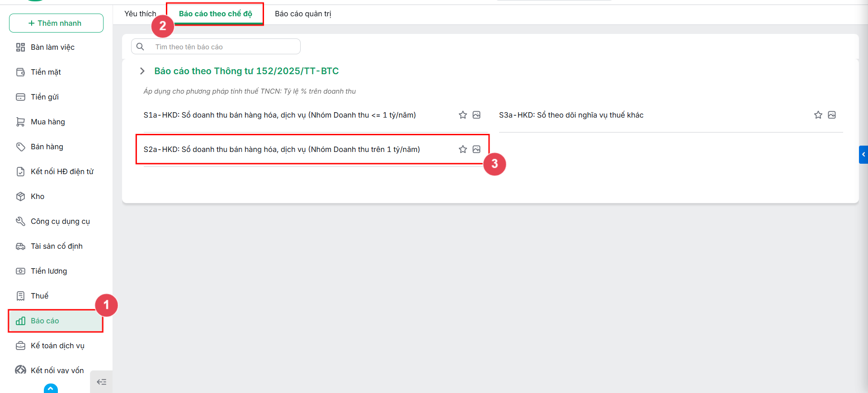This screenshot has width=868, height=393.
Task: Open preview image icon for S3a-HKD report
Action: point(832,115)
